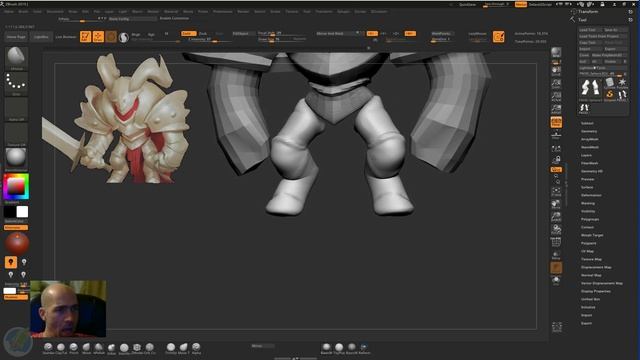Expand the Deformation sub-palette
The width and height of the screenshot is (640, 360).
click(x=591, y=195)
